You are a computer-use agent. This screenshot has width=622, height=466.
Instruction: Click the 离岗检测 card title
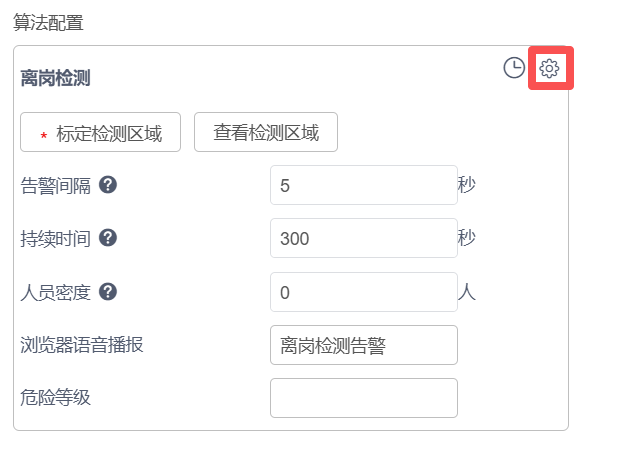(x=56, y=78)
